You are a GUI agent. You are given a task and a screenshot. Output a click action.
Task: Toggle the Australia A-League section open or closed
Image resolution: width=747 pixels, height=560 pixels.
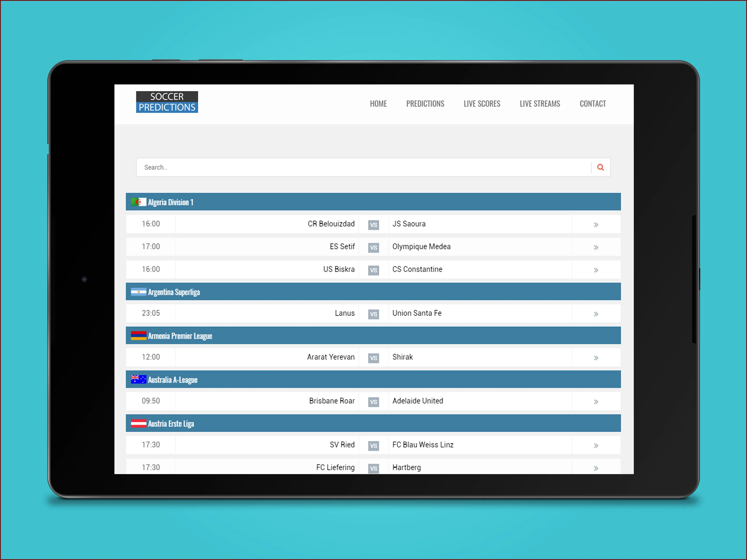(x=373, y=379)
